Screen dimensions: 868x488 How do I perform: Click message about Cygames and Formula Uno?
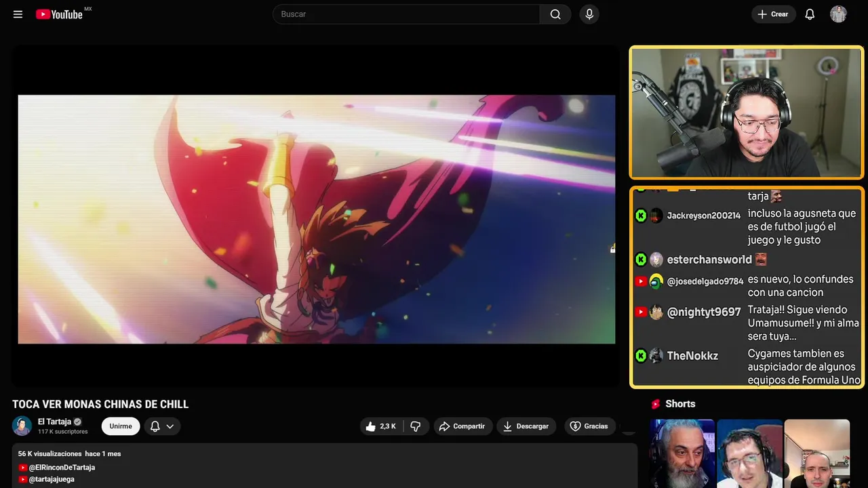[804, 367]
